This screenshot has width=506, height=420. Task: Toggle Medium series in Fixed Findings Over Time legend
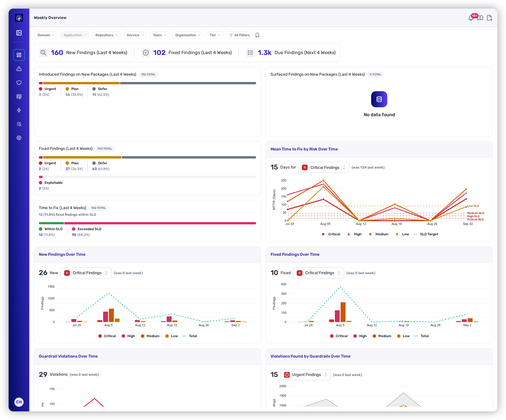click(382, 336)
